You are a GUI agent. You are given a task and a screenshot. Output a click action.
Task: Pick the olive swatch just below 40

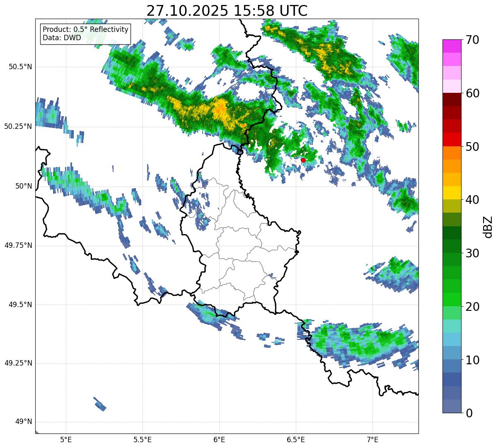452,206
